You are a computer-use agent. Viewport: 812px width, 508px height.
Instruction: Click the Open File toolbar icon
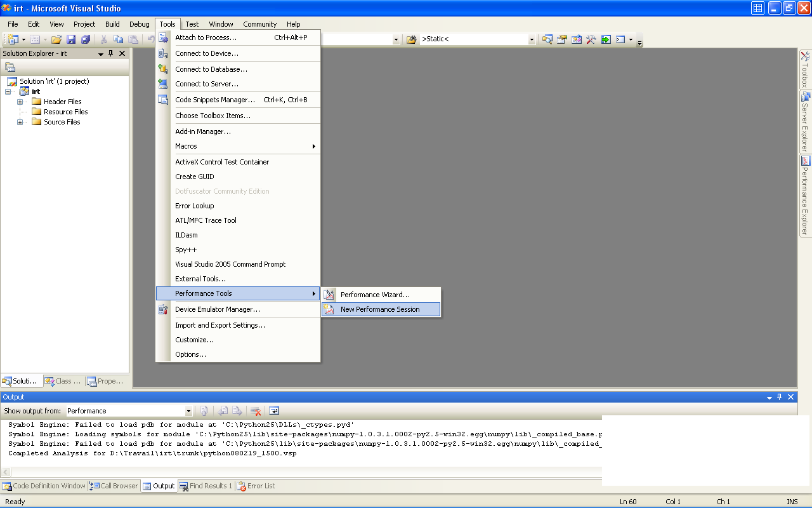coord(56,39)
